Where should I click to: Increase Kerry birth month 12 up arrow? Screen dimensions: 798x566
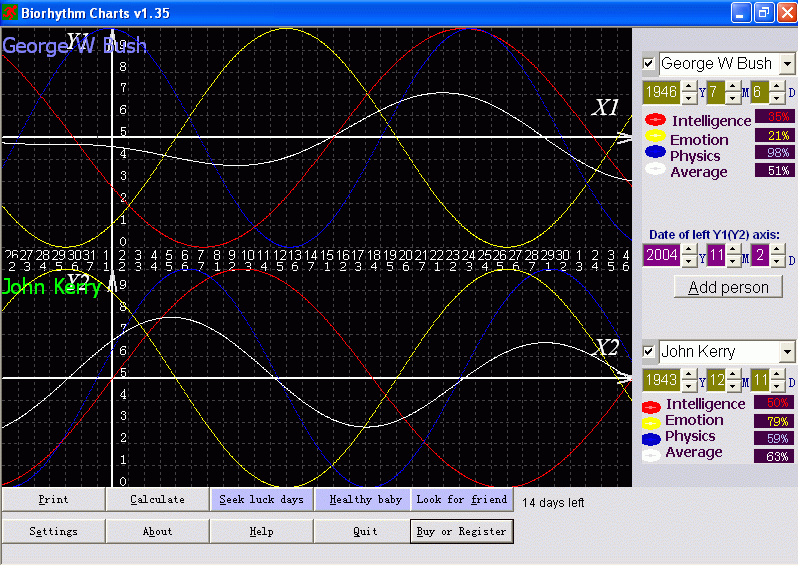733,375
